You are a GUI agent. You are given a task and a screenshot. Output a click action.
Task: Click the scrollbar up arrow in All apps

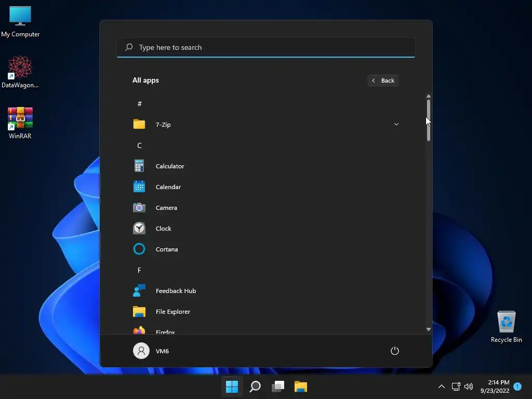coord(429,96)
